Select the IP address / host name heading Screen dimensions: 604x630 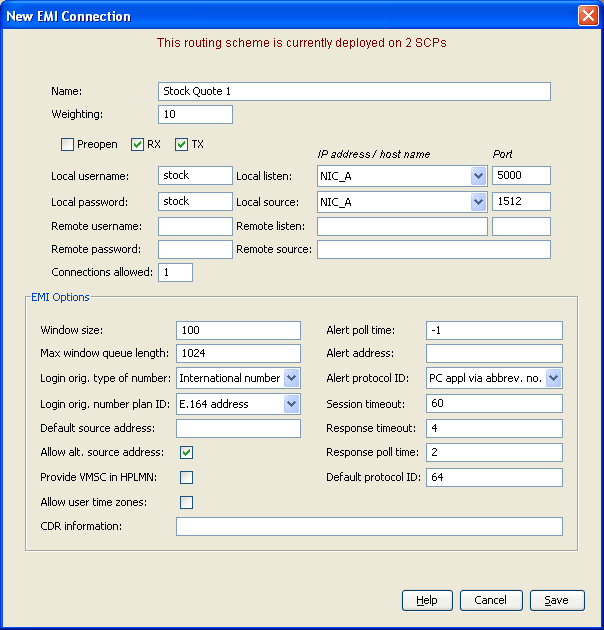[374, 154]
